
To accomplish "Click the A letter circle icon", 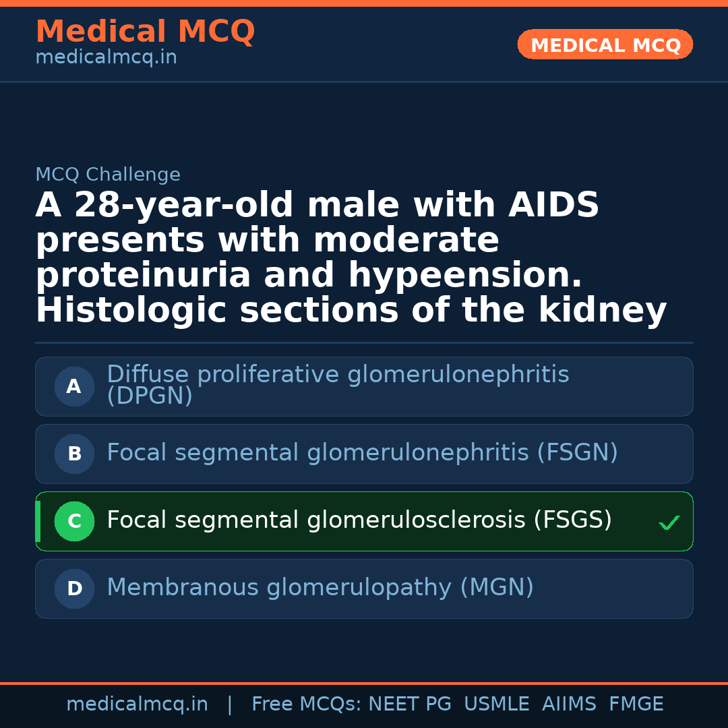I will pyautogui.click(x=74, y=387).
